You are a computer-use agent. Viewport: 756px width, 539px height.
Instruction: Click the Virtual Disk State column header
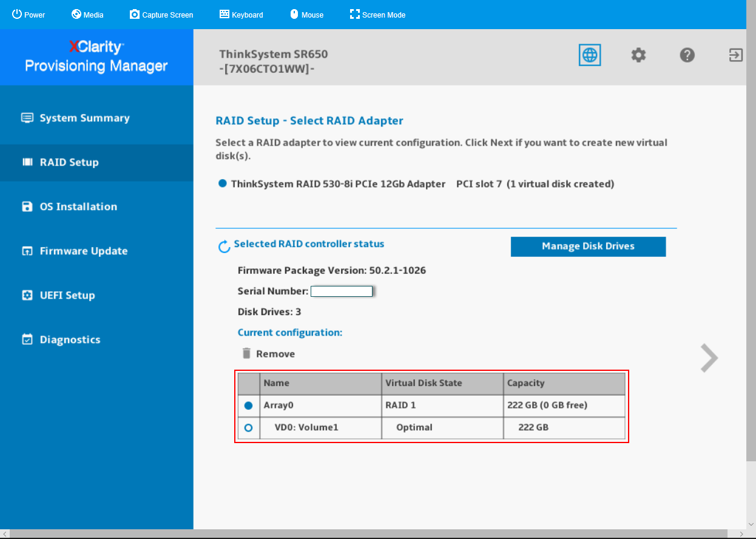coord(443,384)
